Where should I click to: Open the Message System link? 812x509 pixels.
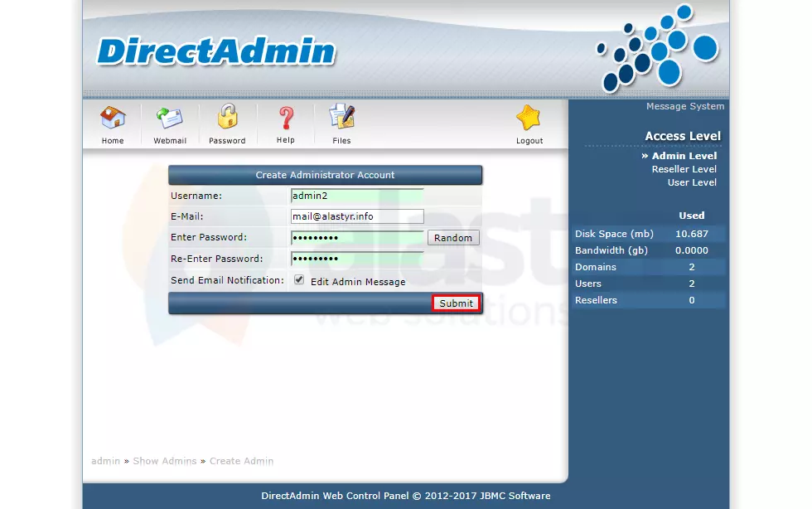pyautogui.click(x=684, y=106)
